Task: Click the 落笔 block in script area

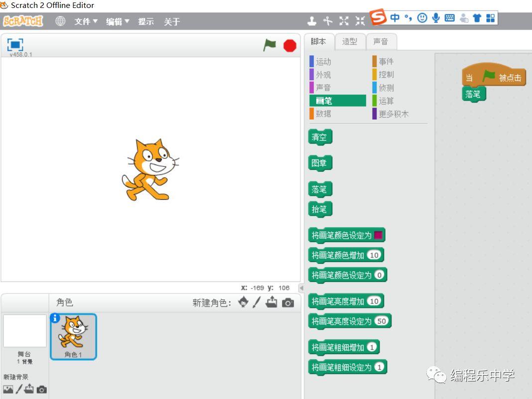Action: tap(474, 94)
